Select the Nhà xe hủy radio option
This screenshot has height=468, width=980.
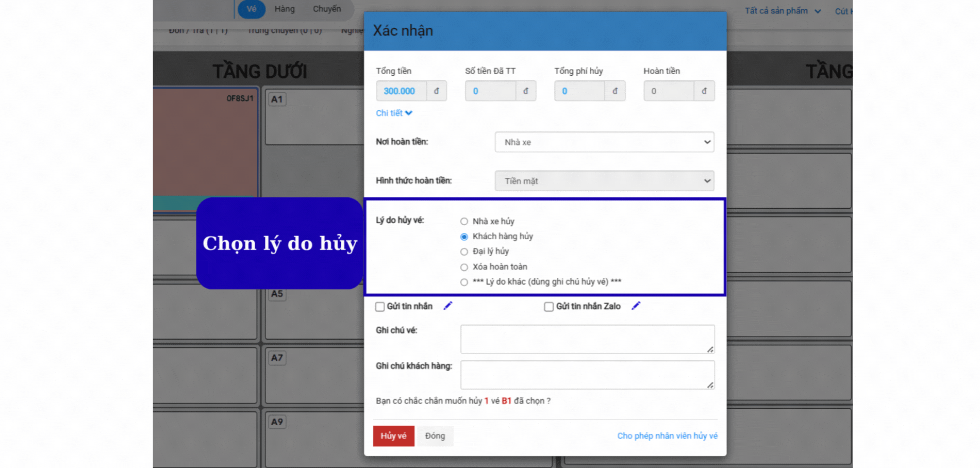(464, 222)
